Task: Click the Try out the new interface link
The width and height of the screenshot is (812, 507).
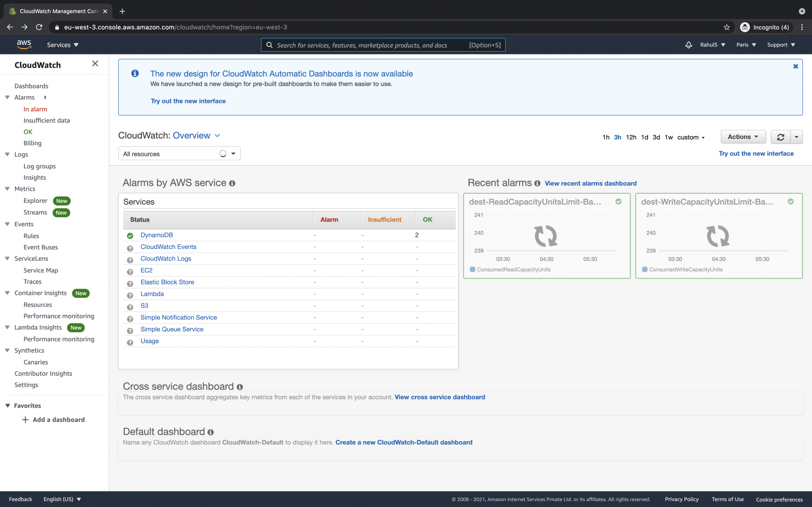Action: 188,100
